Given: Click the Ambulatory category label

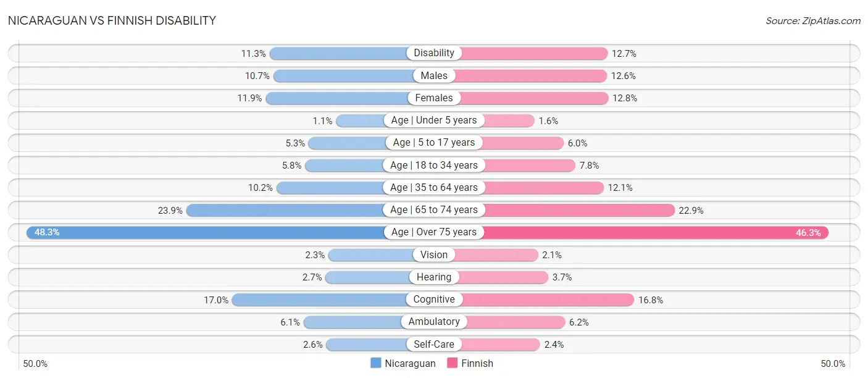Looking at the screenshot, I should [x=434, y=321].
